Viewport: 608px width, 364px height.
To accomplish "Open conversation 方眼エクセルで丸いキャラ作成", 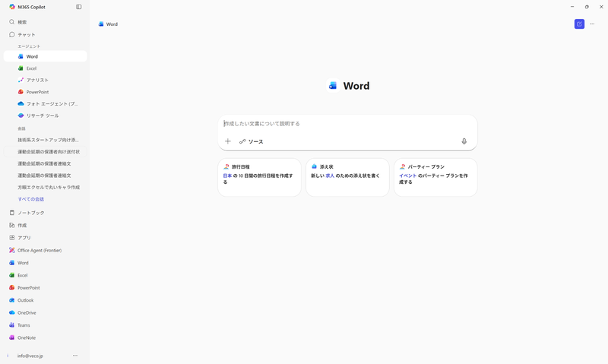I will pyautogui.click(x=45, y=187).
